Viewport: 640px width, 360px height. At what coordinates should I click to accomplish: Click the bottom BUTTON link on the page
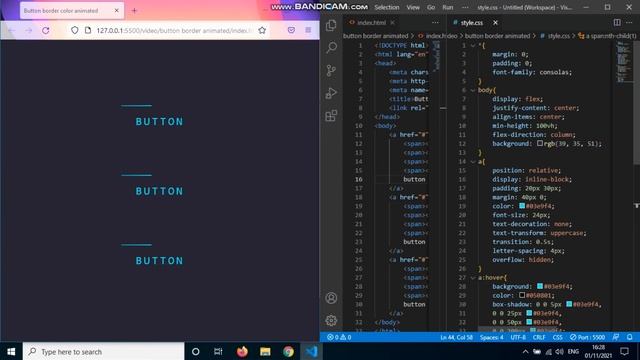click(x=160, y=260)
